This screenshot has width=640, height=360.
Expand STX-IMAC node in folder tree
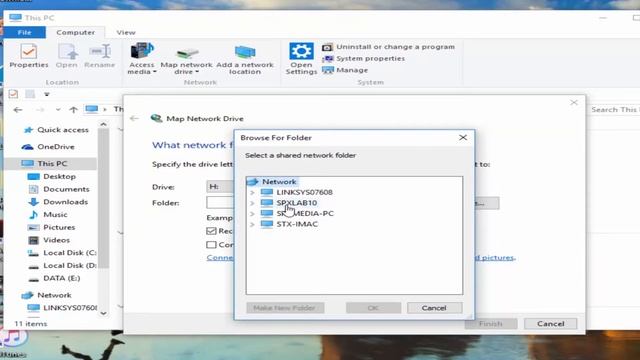tap(252, 224)
